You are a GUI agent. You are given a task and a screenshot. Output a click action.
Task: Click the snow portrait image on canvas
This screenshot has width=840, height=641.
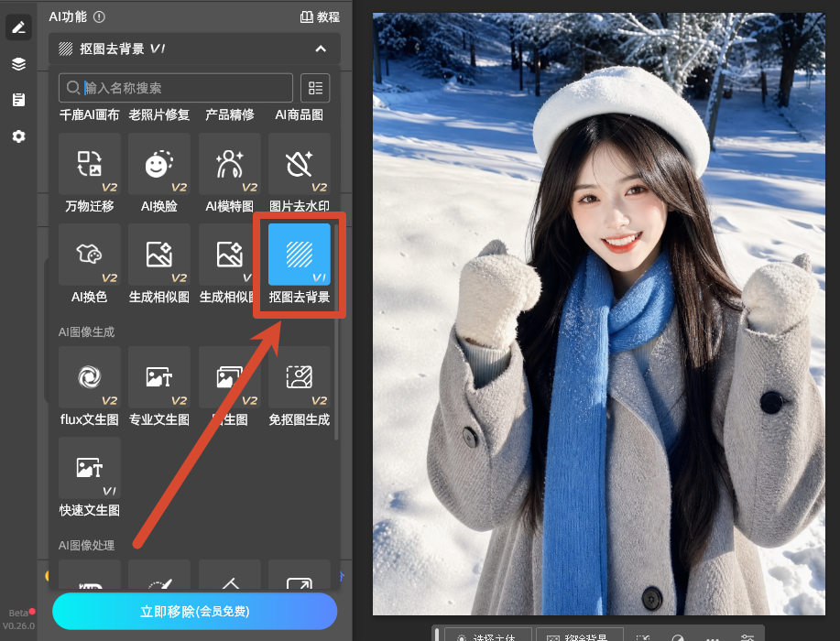(x=599, y=314)
